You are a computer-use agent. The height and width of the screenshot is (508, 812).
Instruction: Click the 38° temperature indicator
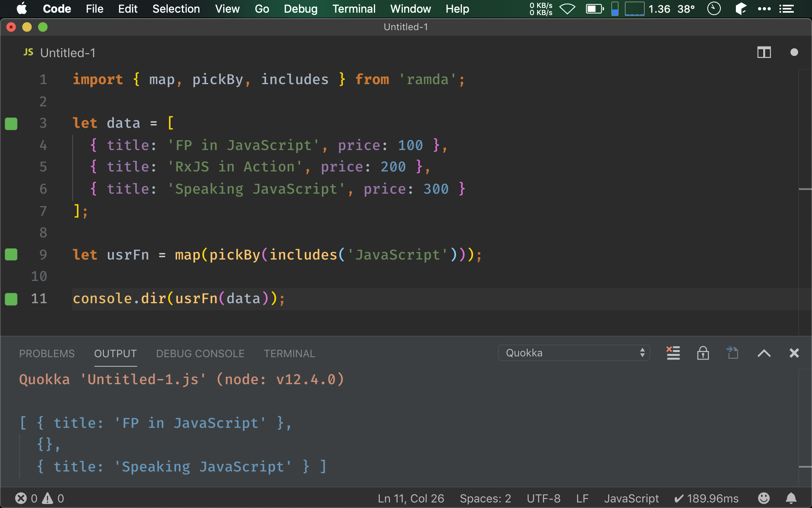point(686,9)
